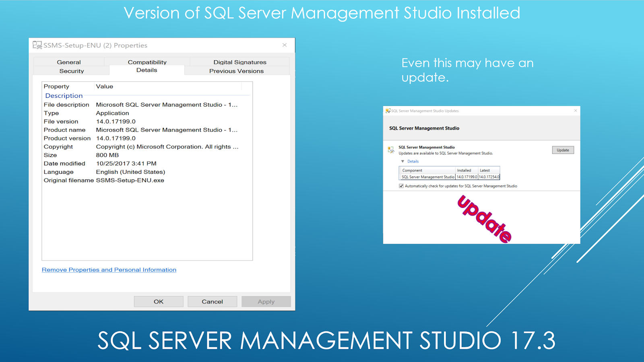Select the 'Language' property label
This screenshot has height=362, width=644.
point(59,172)
